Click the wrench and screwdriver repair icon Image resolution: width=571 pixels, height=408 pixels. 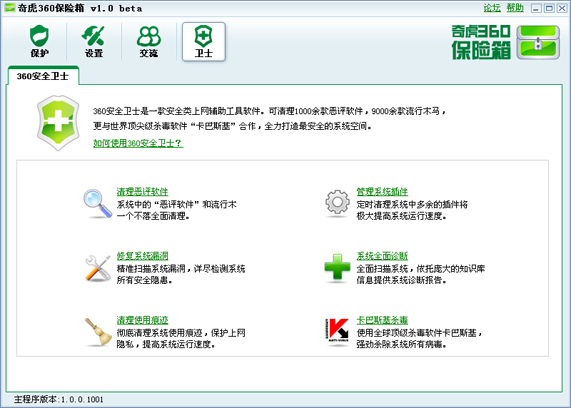pyautogui.click(x=98, y=268)
